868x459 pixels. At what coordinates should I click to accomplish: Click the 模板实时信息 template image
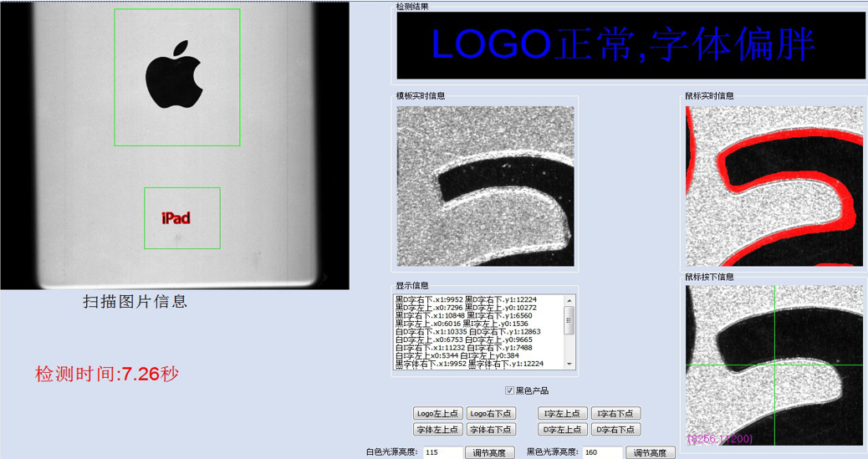pyautogui.click(x=486, y=186)
